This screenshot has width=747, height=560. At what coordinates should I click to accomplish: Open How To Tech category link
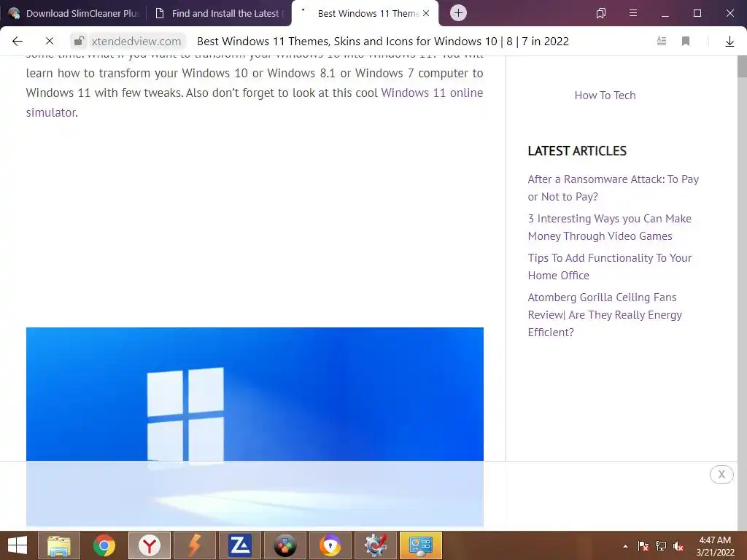[x=605, y=96]
